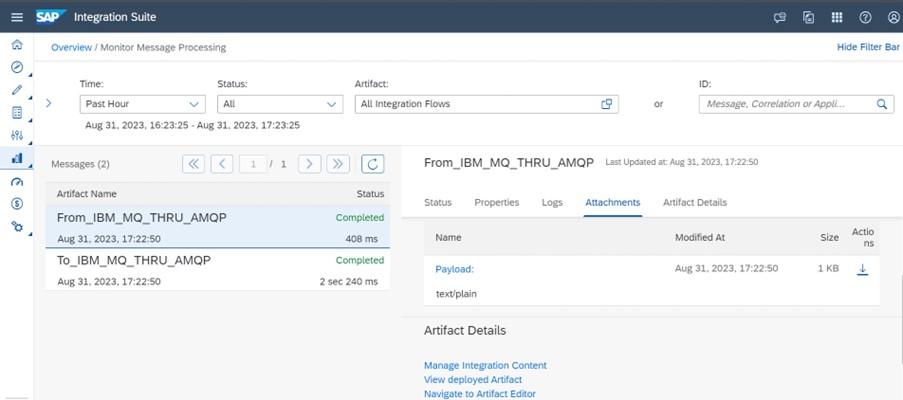
Task: Open the Settings gear icon in sidebar
Action: [x=17, y=227]
